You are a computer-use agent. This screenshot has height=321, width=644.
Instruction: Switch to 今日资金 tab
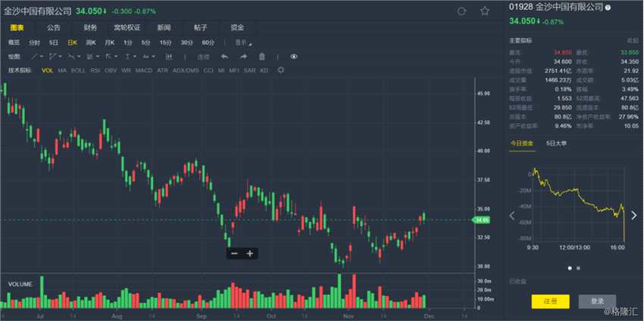pyautogui.click(x=522, y=143)
